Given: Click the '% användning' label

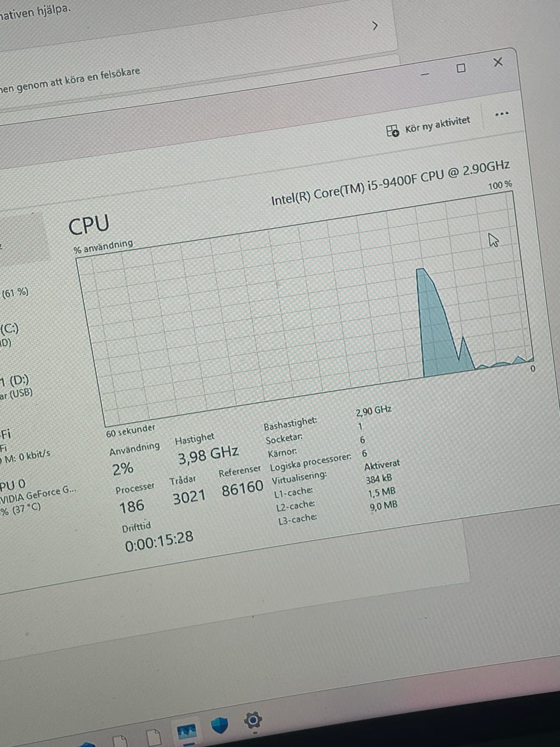Looking at the screenshot, I should (x=103, y=246).
